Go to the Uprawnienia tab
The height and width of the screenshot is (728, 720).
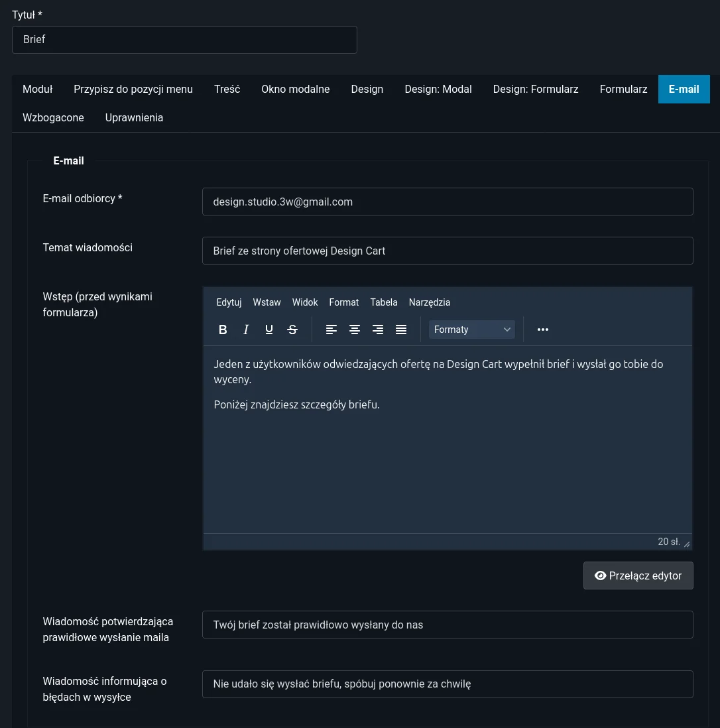pyautogui.click(x=134, y=117)
